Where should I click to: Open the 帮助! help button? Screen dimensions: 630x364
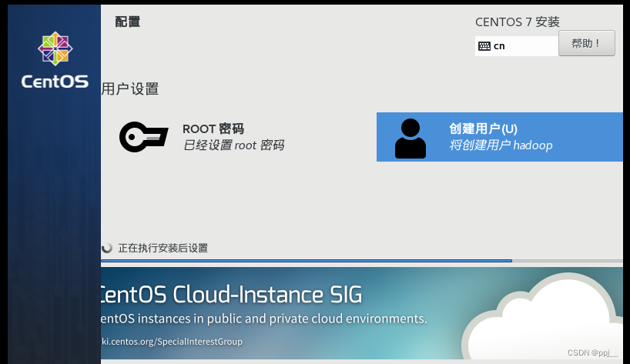pos(587,43)
